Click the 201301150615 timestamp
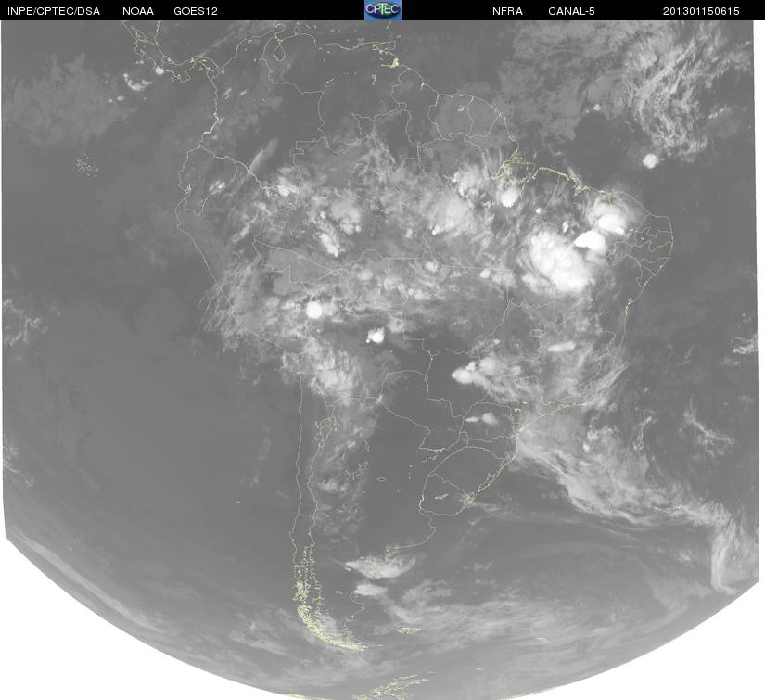Viewport: 765px width, 700px height. click(x=701, y=11)
